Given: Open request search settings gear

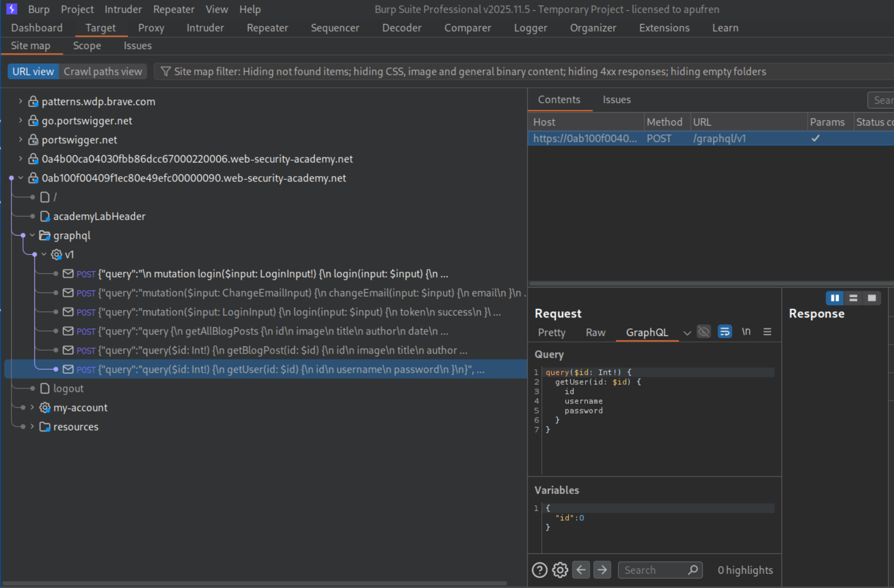Looking at the screenshot, I should 560,570.
